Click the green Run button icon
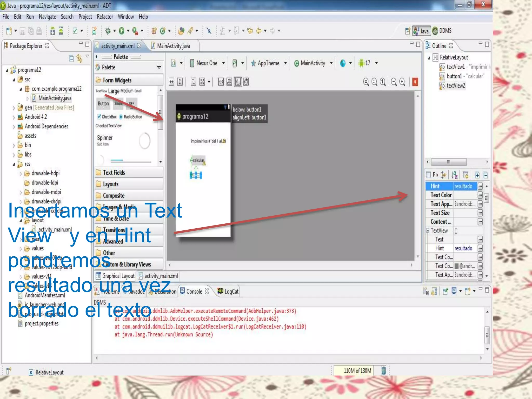Image resolution: width=532 pixels, height=399 pixels. (x=122, y=31)
